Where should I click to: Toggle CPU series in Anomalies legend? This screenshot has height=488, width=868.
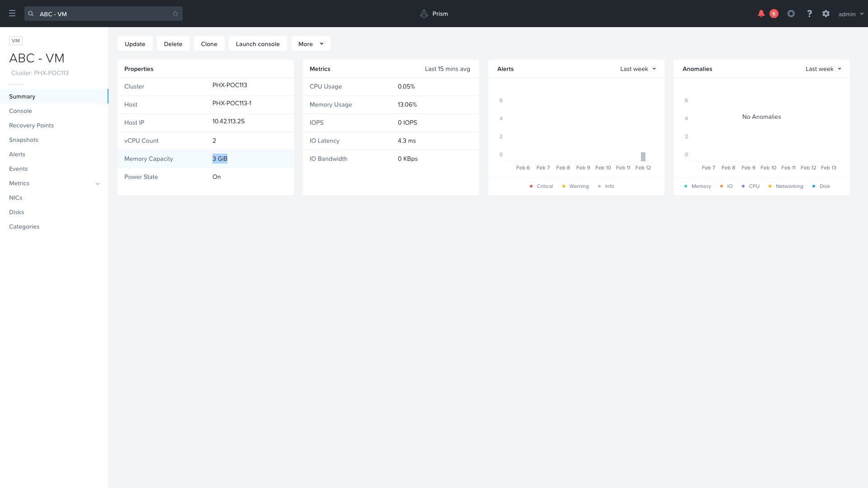click(750, 186)
